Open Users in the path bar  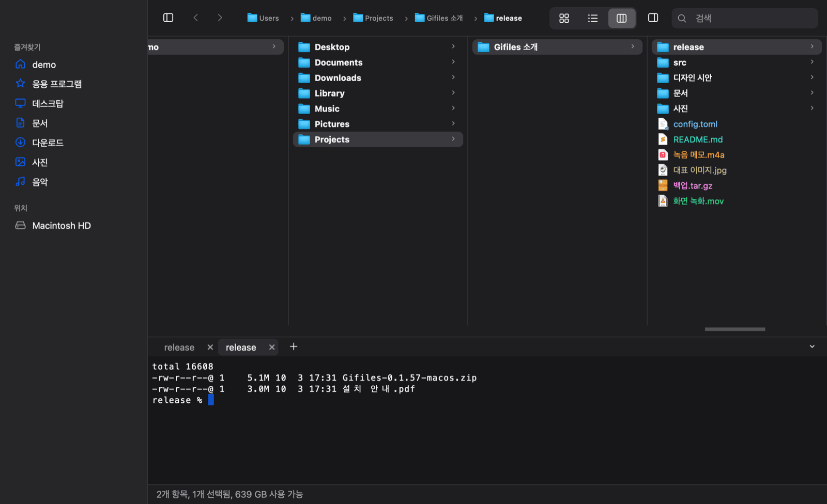click(x=263, y=18)
